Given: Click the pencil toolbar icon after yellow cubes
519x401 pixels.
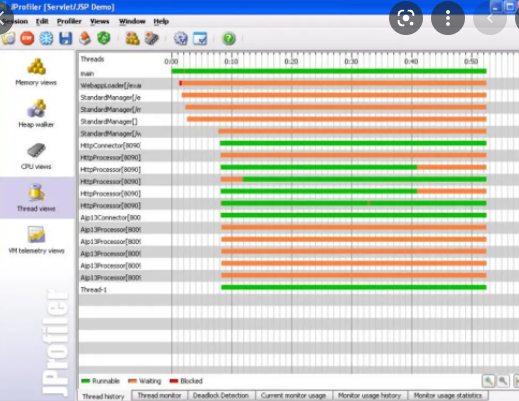Looking at the screenshot, I should [152, 38].
